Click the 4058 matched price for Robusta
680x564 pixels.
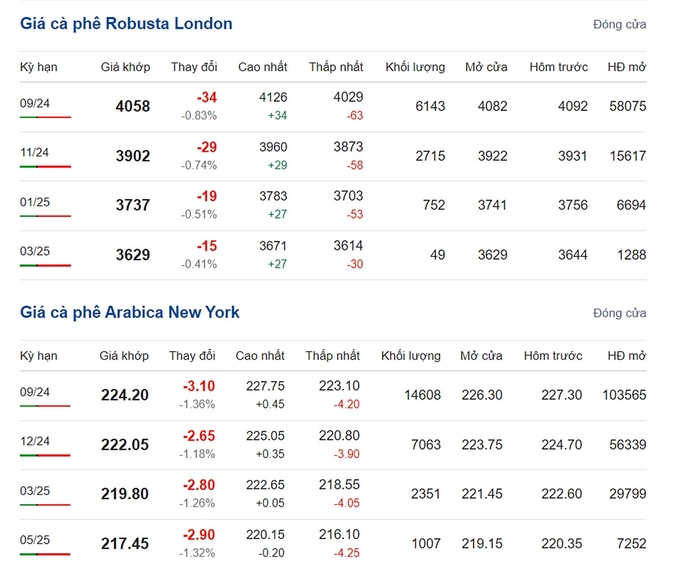pos(133,106)
